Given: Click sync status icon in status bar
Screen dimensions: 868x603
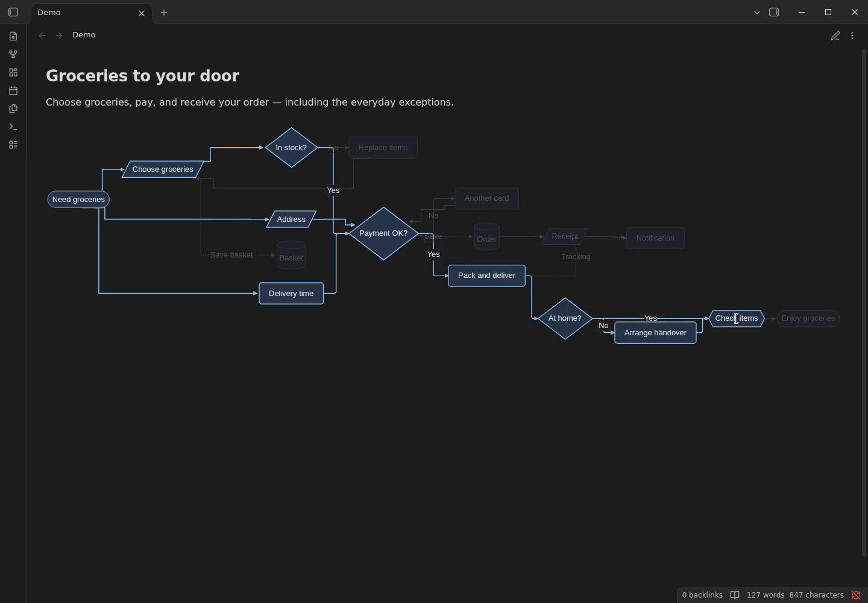Looking at the screenshot, I should tap(856, 595).
